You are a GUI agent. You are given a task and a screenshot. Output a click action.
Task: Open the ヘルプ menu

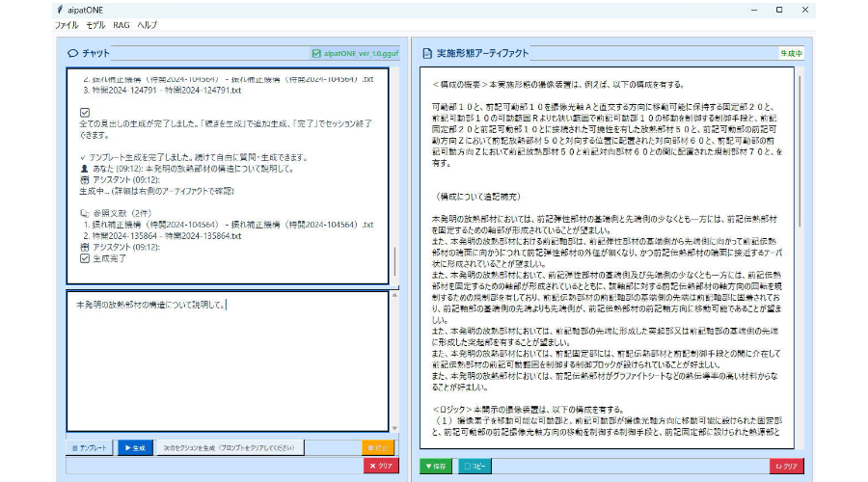[x=147, y=25]
